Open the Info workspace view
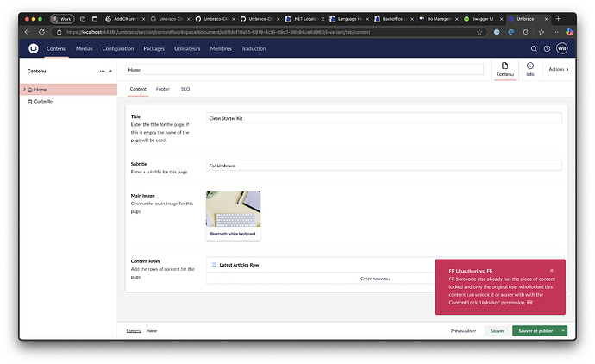The image size is (595, 364). (530, 69)
